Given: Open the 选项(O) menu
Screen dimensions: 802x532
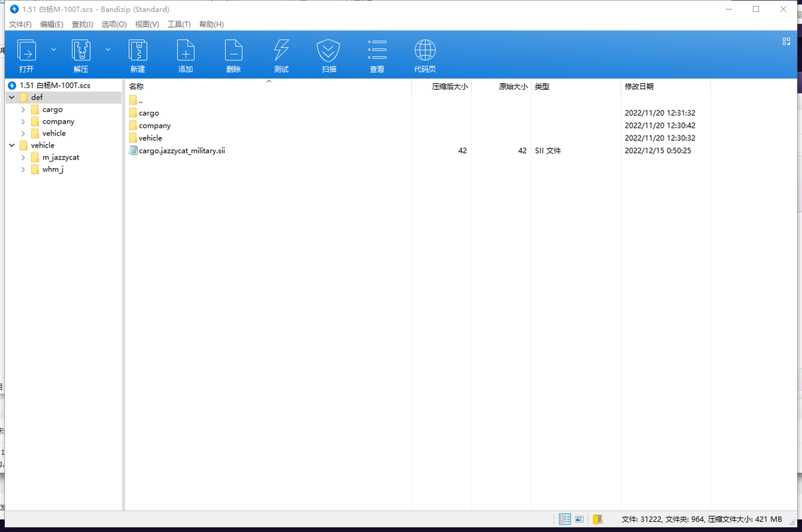Looking at the screenshot, I should 114,24.
